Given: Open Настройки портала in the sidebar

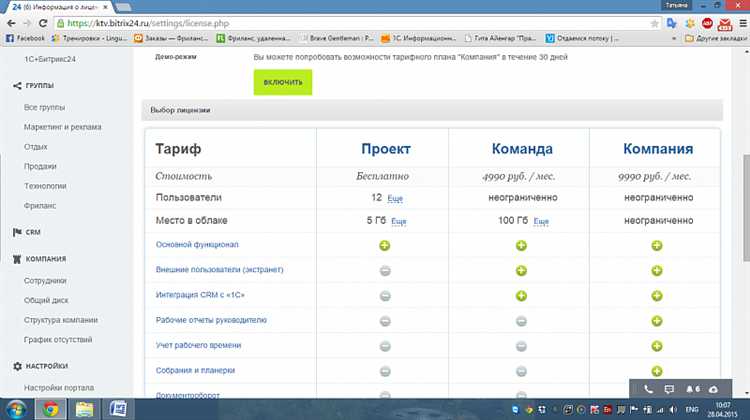Looking at the screenshot, I should tap(59, 387).
